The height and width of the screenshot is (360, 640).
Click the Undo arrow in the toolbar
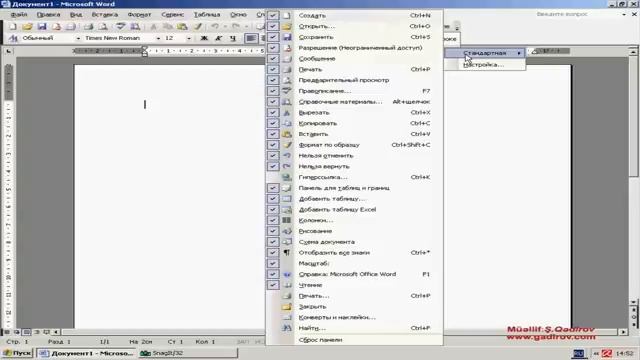(x=214, y=27)
